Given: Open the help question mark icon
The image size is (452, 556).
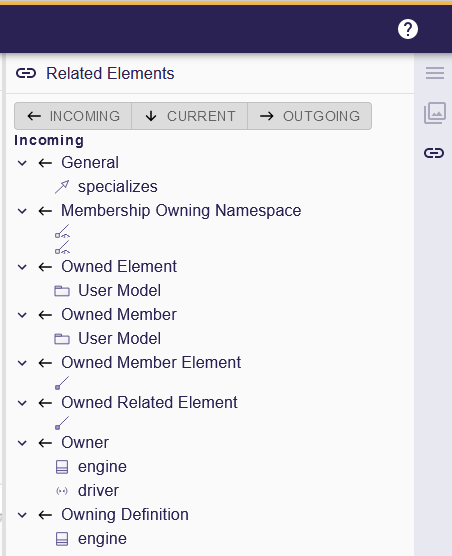Looking at the screenshot, I should (x=408, y=29).
